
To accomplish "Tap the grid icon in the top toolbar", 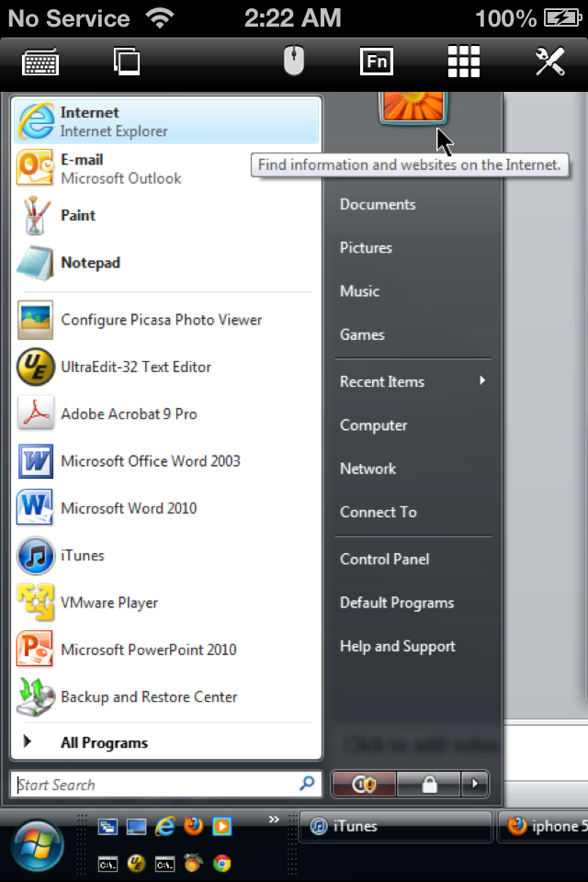I will (464, 61).
